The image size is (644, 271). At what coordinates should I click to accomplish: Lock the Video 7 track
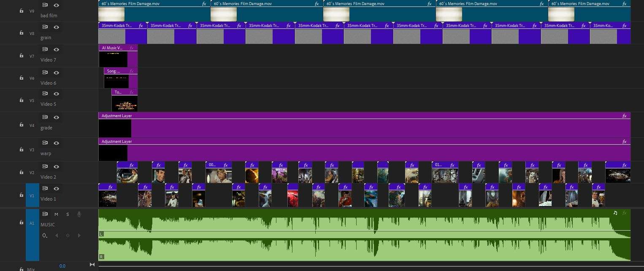pos(22,56)
